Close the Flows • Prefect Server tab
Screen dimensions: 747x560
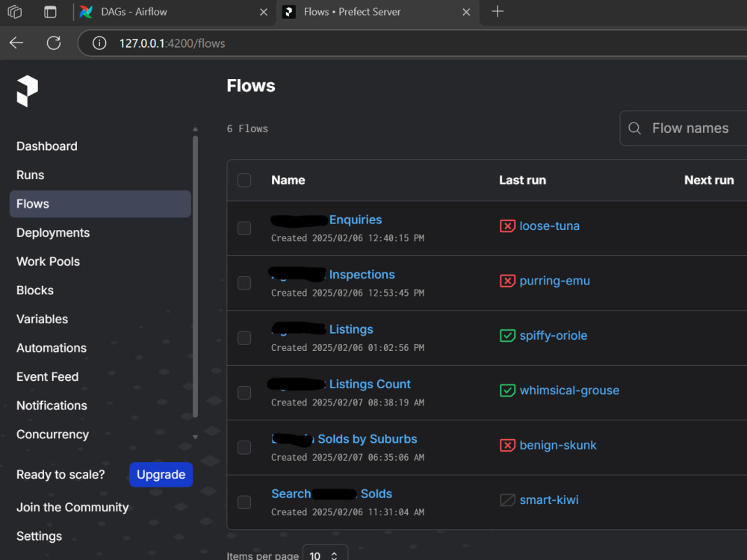[466, 12]
